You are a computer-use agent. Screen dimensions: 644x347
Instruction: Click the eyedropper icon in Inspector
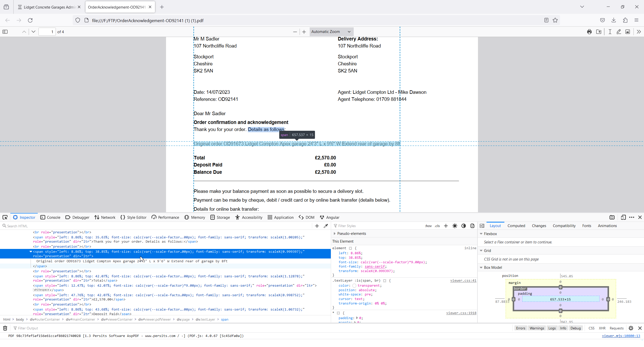click(x=326, y=226)
